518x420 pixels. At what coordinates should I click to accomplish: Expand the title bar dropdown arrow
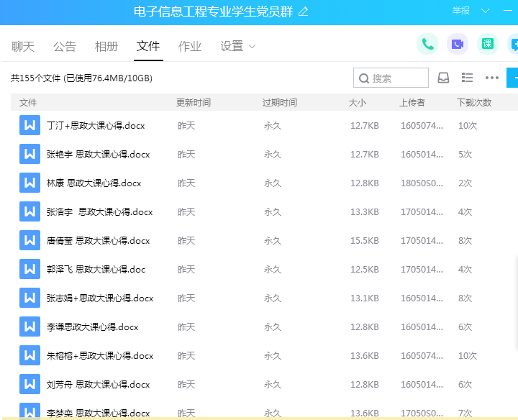coord(485,11)
